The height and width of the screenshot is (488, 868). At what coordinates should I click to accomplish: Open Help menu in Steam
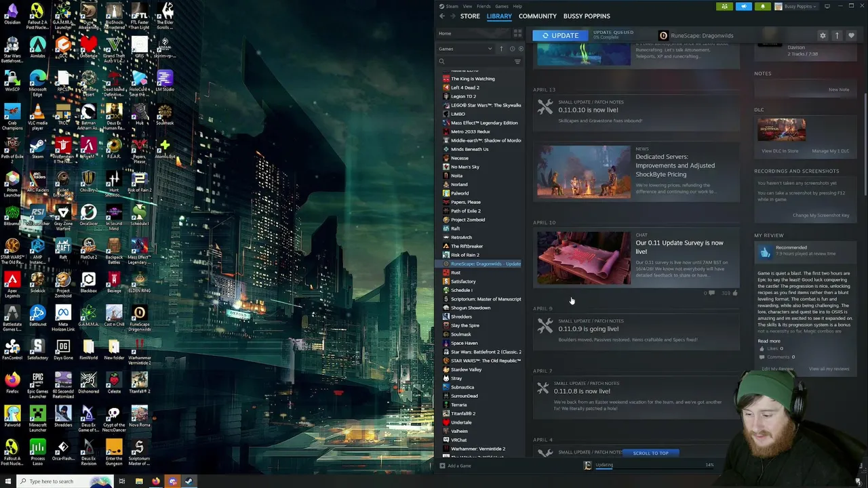click(517, 6)
